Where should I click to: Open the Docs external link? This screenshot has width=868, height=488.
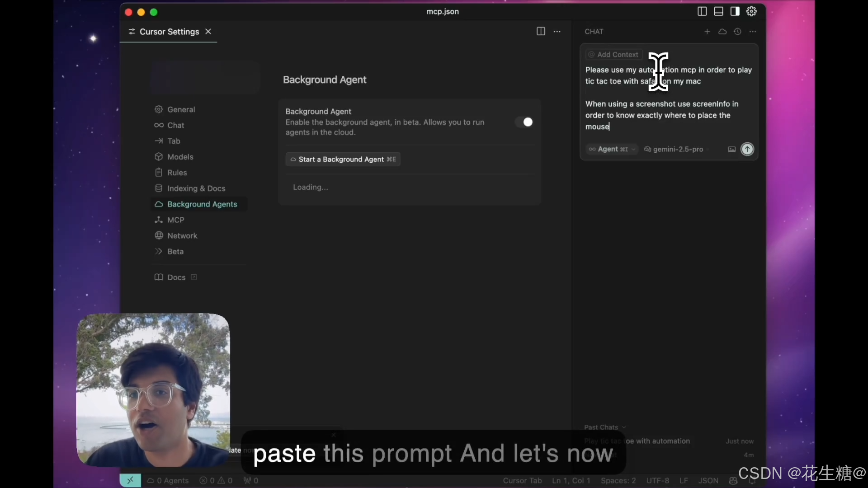(176, 277)
